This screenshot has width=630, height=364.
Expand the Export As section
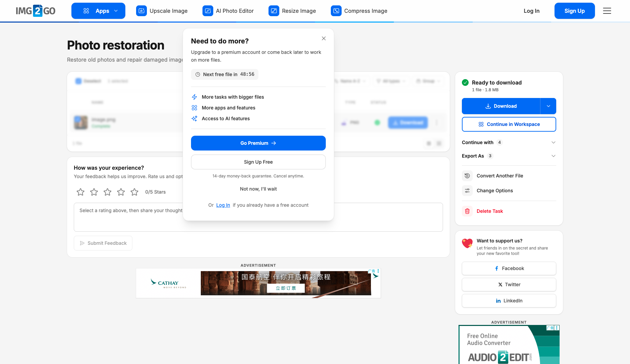(x=509, y=156)
